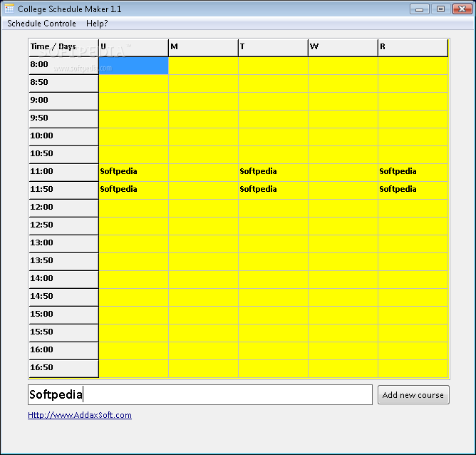Click the 11:50 row header

pos(63,190)
